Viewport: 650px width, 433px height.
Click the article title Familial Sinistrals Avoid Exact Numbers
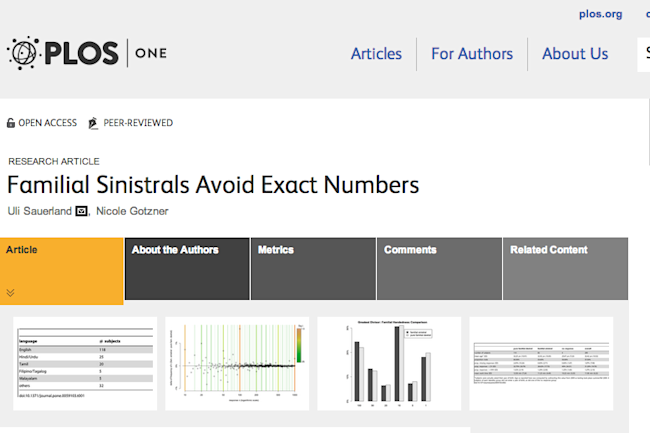coord(213,185)
